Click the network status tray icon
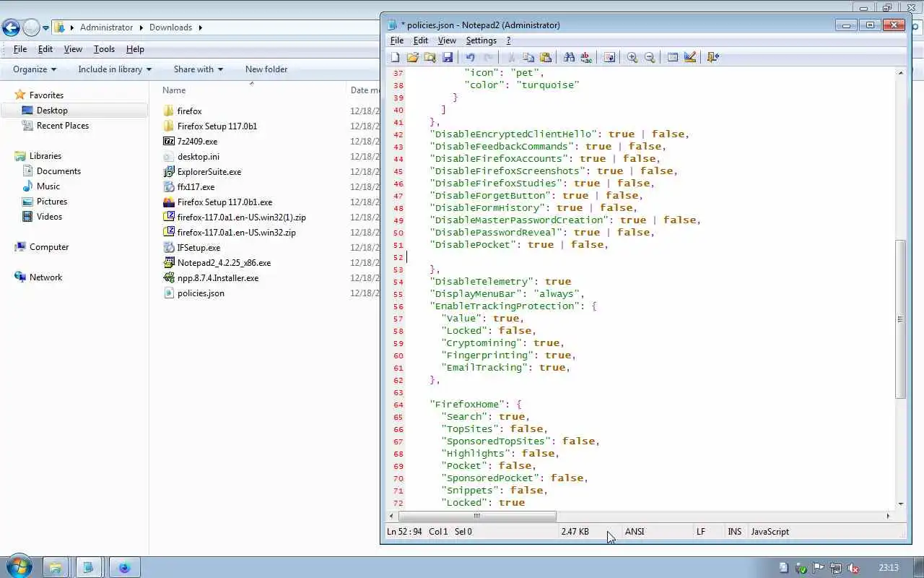 836,568
